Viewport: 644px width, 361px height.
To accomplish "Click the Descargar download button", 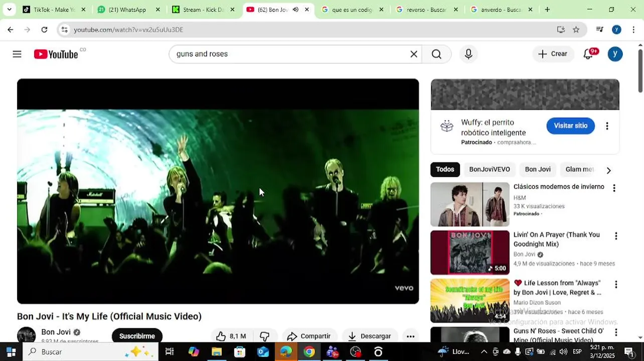I will (x=370, y=336).
